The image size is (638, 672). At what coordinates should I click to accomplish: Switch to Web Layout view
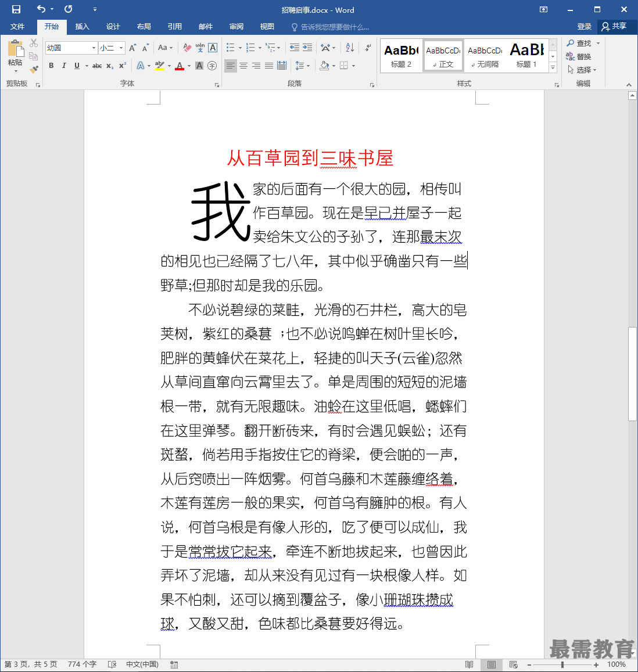(513, 664)
